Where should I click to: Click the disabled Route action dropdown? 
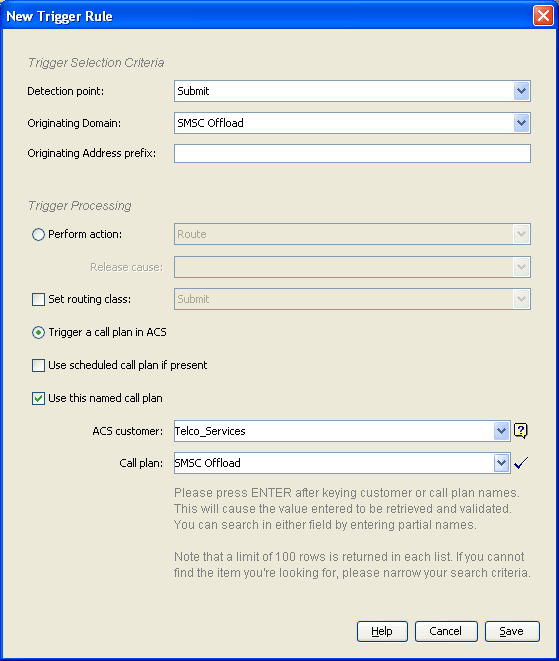tap(352, 234)
